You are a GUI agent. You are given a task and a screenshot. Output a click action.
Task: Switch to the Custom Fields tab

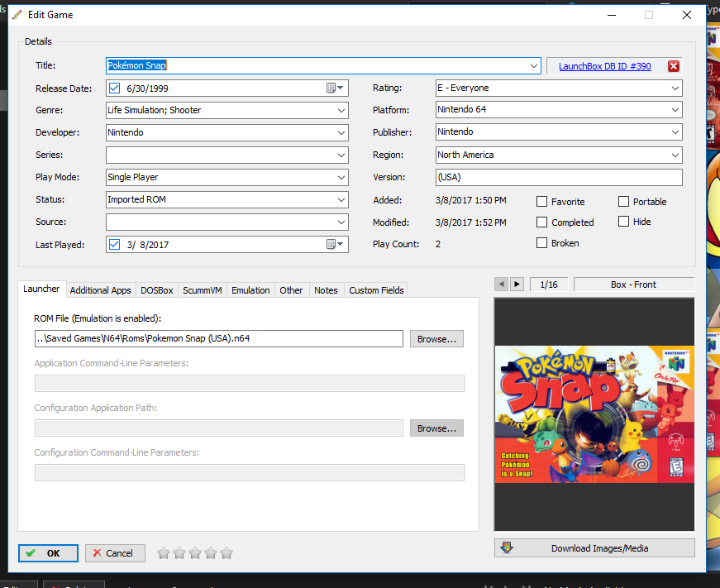376,290
